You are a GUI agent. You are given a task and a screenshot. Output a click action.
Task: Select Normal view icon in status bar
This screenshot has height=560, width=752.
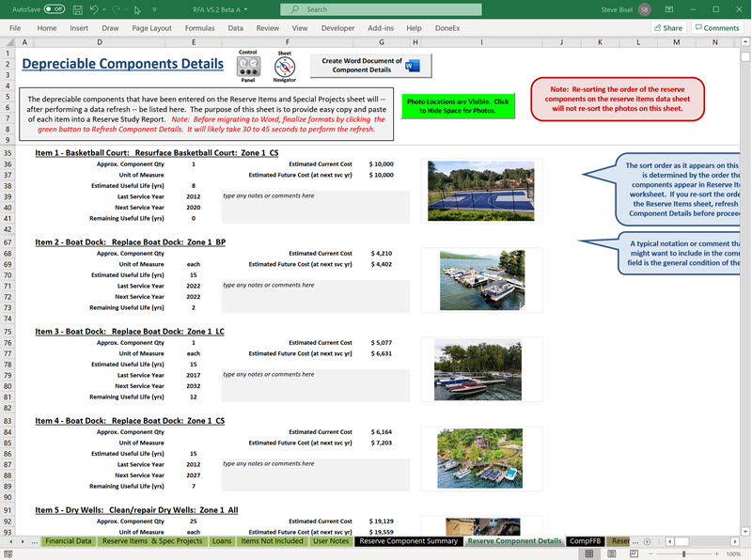pos(588,554)
